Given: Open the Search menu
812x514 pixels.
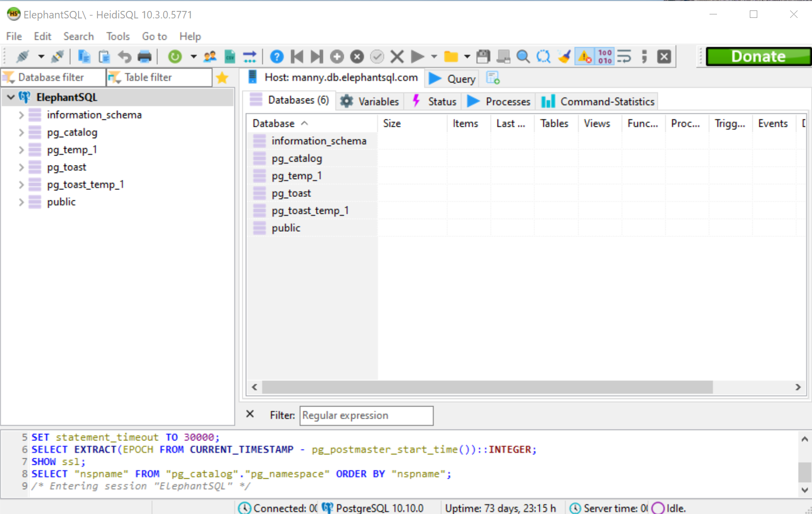Looking at the screenshot, I should [x=79, y=36].
